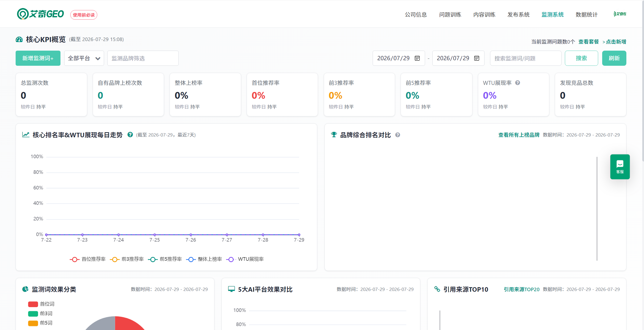Click the monitor icon of 5大AI平台效果对比
The width and height of the screenshot is (644, 330).
[231, 289]
